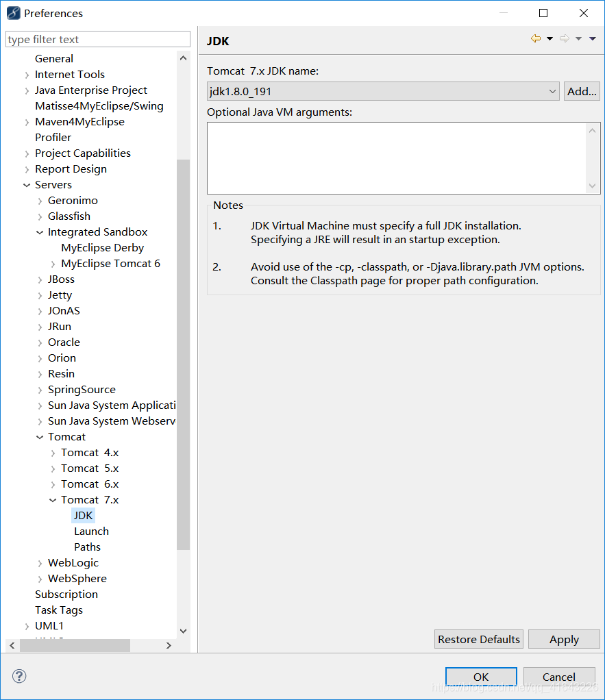This screenshot has height=700, width=605.
Task: Expand the Tomcat 6.x node
Action: point(53,484)
